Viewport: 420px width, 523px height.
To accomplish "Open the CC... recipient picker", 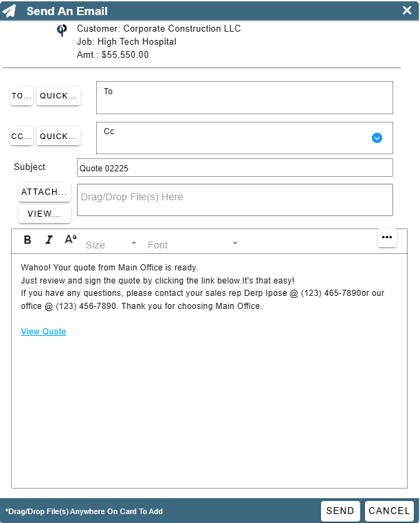I will click(21, 136).
